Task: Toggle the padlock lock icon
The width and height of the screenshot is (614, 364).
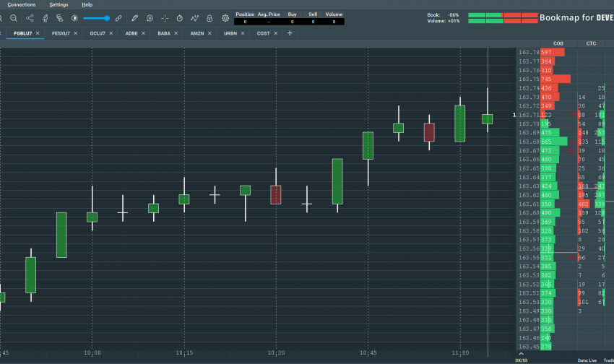Action: (209, 18)
